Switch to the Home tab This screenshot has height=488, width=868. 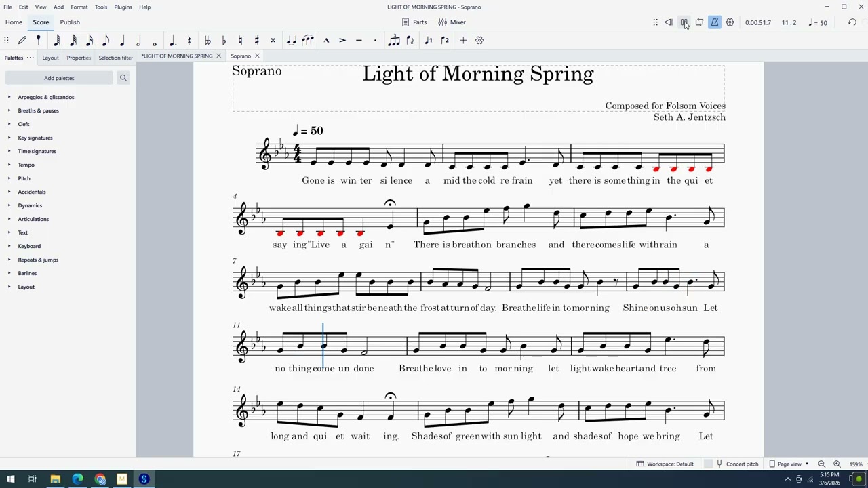click(x=14, y=22)
